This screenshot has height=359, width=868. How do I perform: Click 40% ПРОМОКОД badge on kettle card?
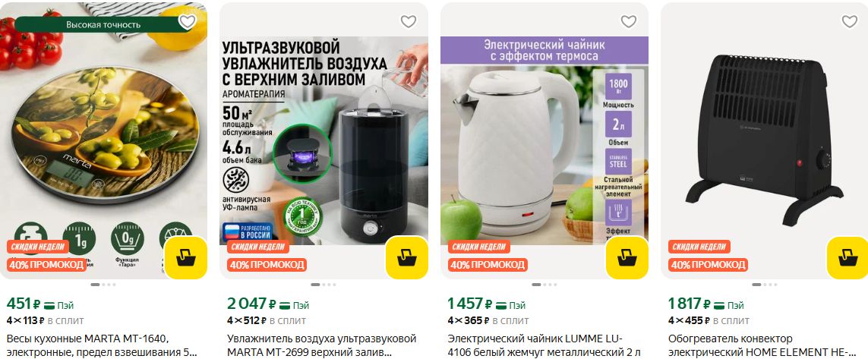pyautogui.click(x=488, y=265)
